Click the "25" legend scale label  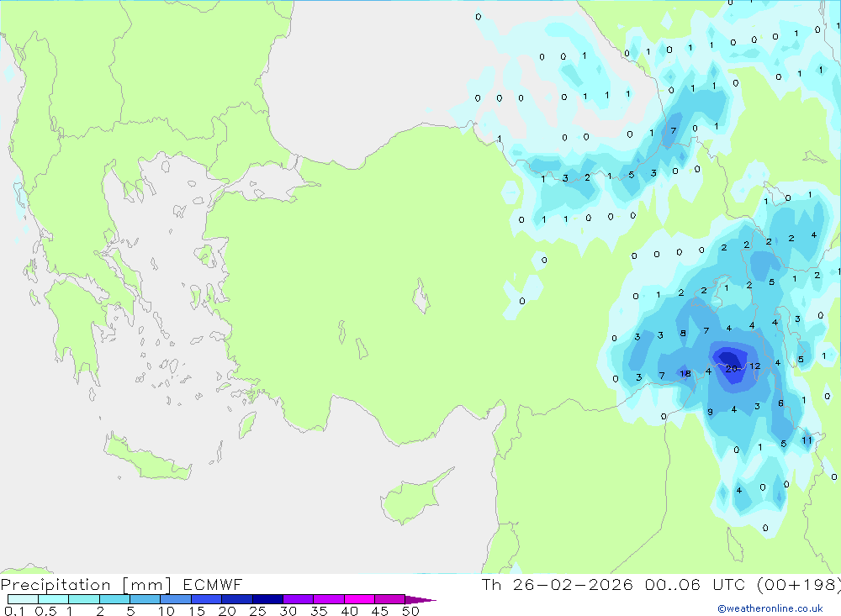pyautogui.click(x=257, y=611)
